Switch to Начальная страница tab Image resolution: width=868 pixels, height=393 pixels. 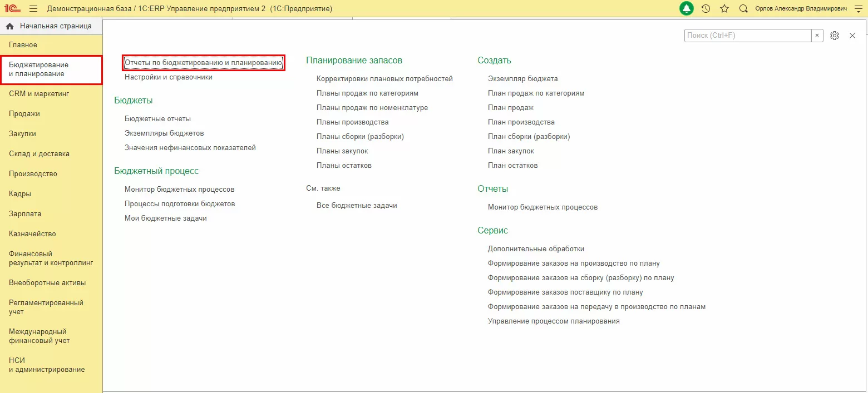51,26
